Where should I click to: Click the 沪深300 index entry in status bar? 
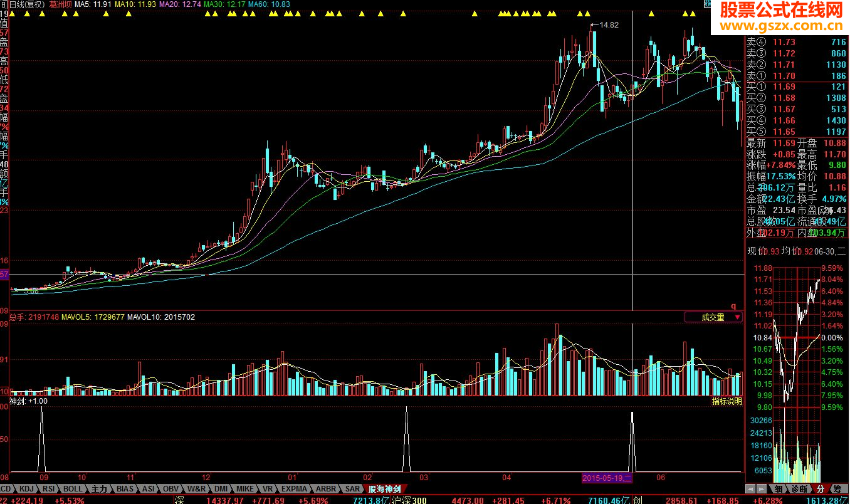409,500
